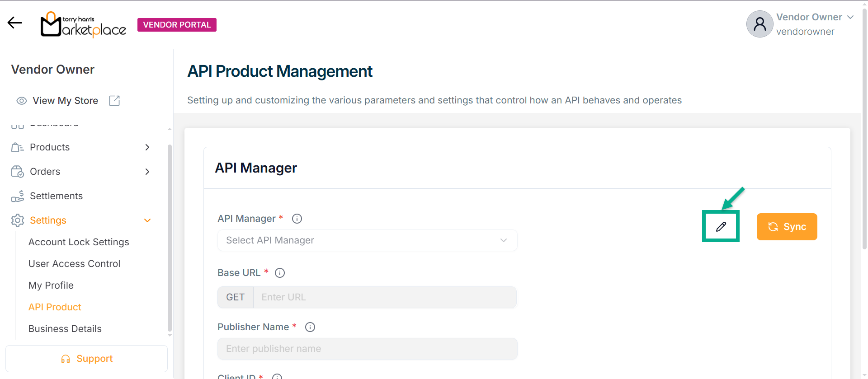Click the Enter publisher name field

click(367, 349)
